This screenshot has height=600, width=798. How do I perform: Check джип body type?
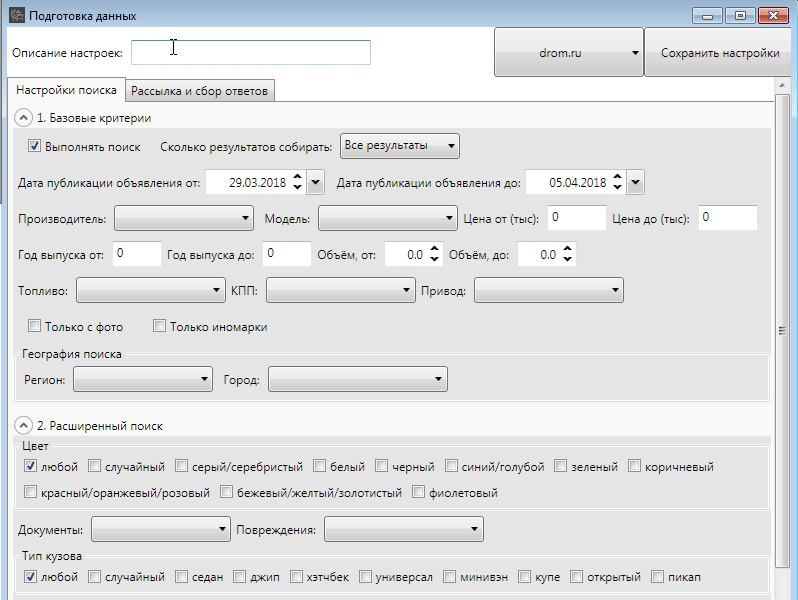pos(239,576)
